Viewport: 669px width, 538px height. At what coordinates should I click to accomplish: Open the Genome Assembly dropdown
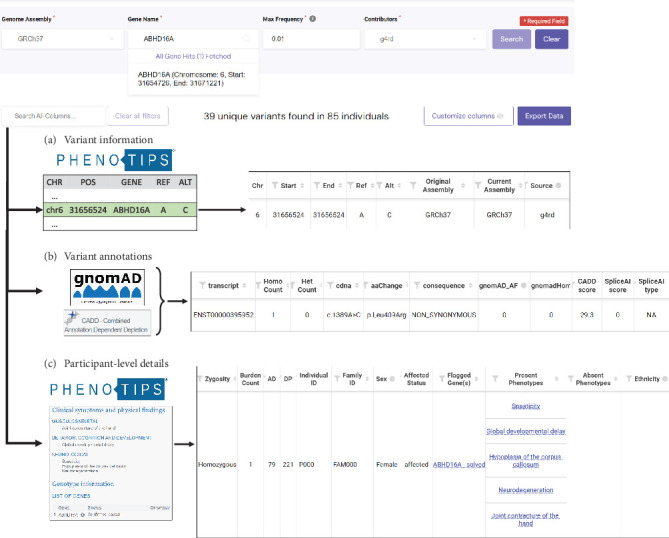click(62, 39)
